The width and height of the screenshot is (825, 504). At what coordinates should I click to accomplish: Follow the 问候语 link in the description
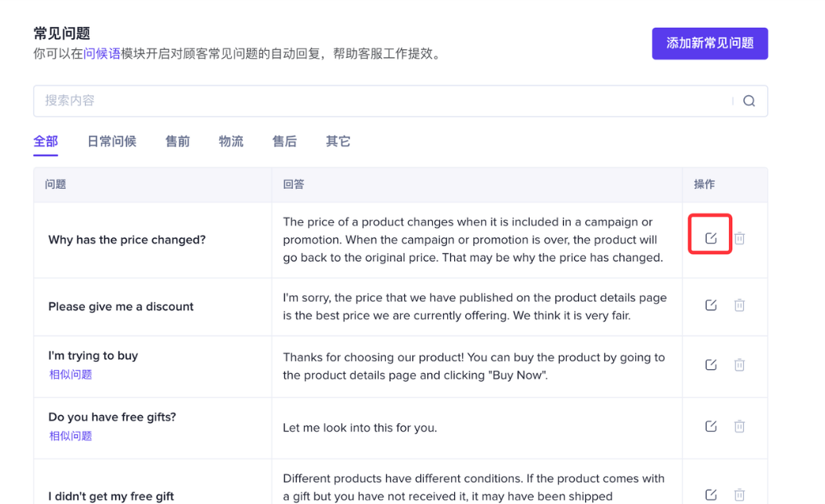[102, 54]
